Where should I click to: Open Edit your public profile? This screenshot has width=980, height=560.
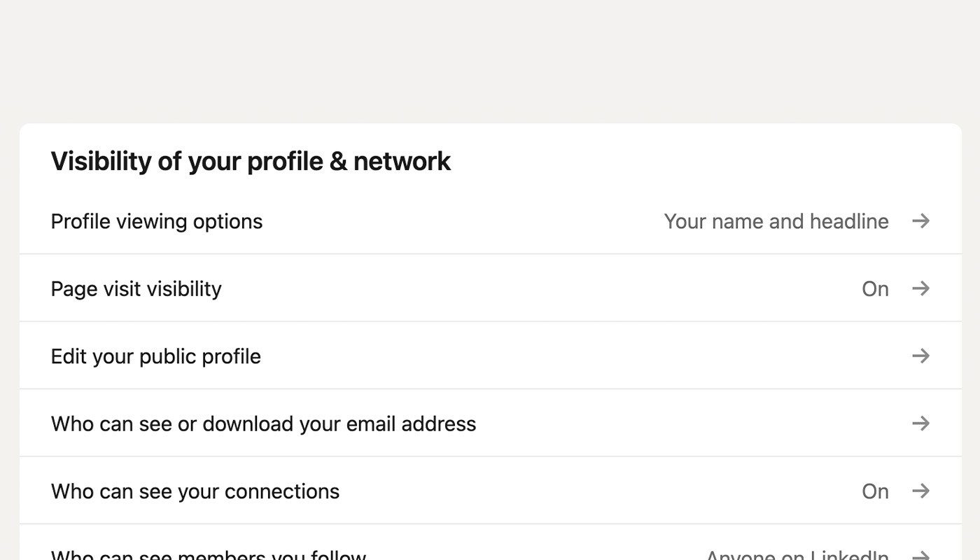(155, 355)
